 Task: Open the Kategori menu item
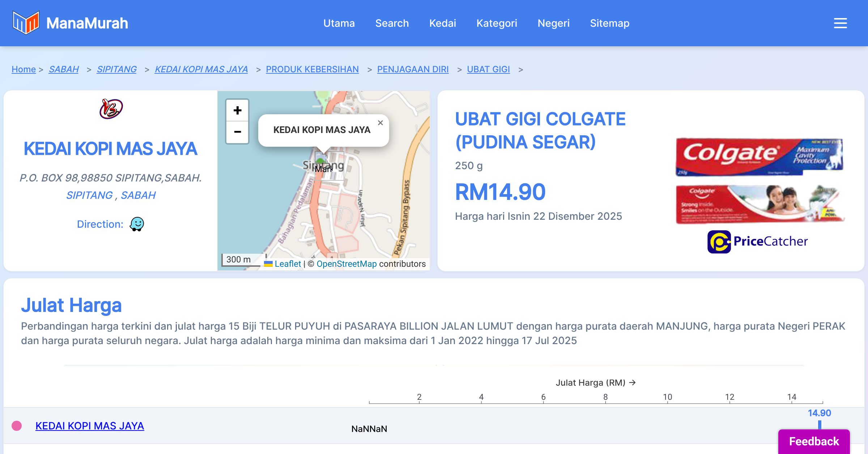pos(497,23)
